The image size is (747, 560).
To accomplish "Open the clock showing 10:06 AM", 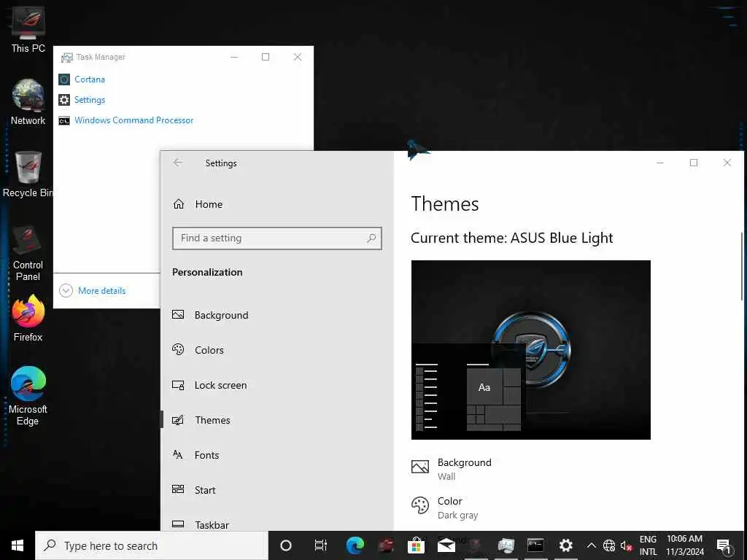I will pos(684,545).
